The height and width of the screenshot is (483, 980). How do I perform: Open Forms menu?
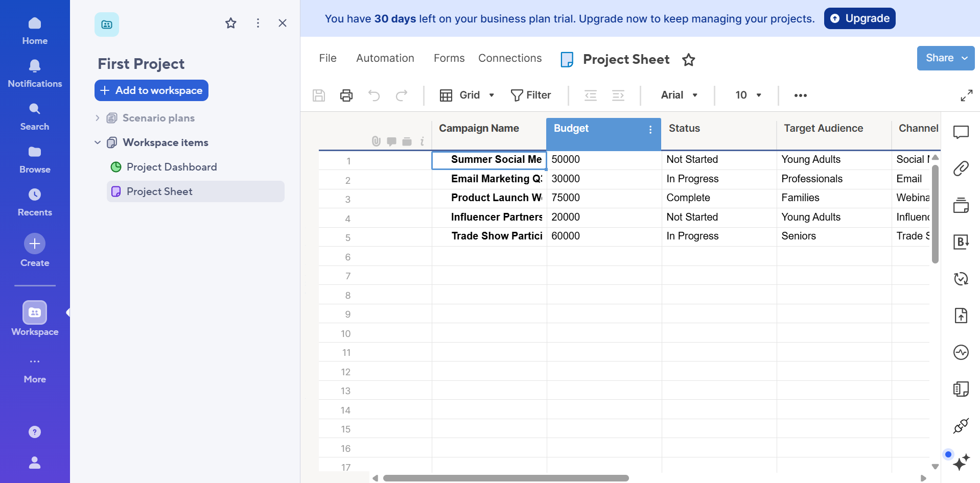tap(449, 58)
